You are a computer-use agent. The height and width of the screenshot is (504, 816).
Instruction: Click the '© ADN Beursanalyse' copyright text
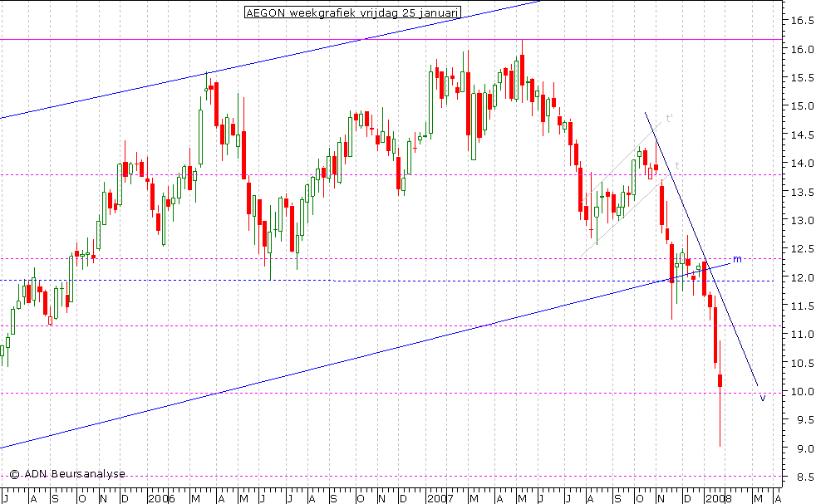pos(67,474)
